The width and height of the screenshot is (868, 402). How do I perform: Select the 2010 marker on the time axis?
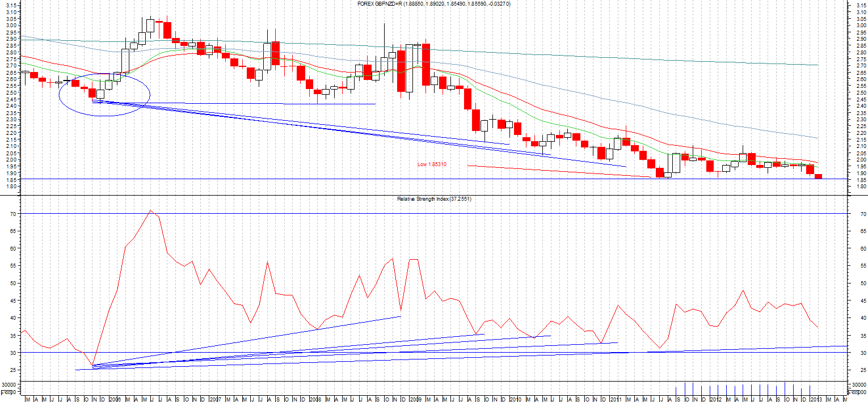tap(516, 399)
